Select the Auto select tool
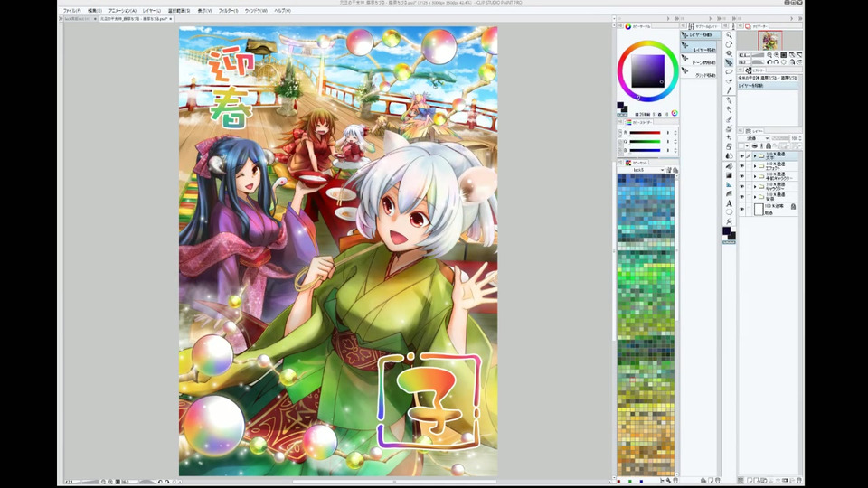The width and height of the screenshot is (868, 488). coord(729,80)
